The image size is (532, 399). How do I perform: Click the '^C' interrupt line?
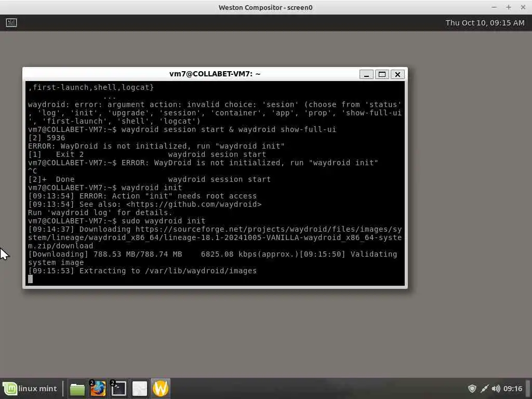33,170
